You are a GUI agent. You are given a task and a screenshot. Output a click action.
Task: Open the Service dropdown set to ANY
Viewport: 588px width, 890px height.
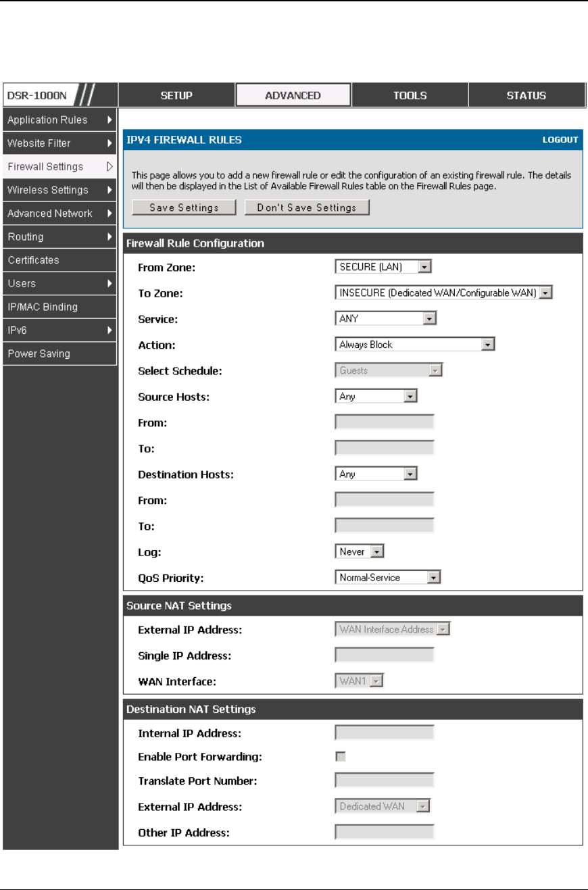(x=386, y=319)
